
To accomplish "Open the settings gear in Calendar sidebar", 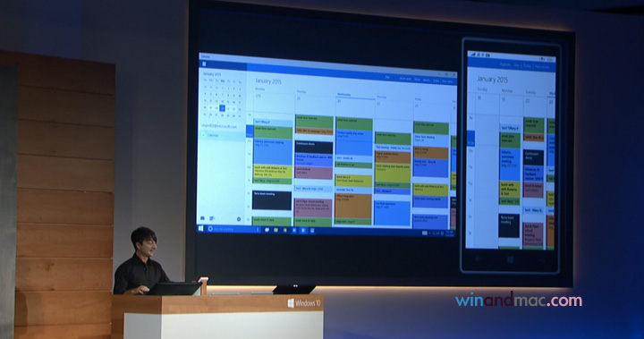I will pyautogui.click(x=239, y=219).
